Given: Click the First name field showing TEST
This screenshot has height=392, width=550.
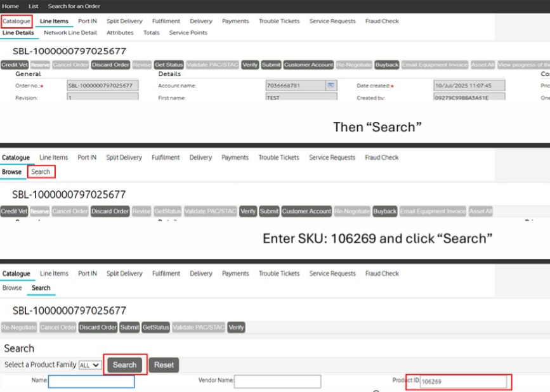Looking at the screenshot, I should [x=300, y=98].
